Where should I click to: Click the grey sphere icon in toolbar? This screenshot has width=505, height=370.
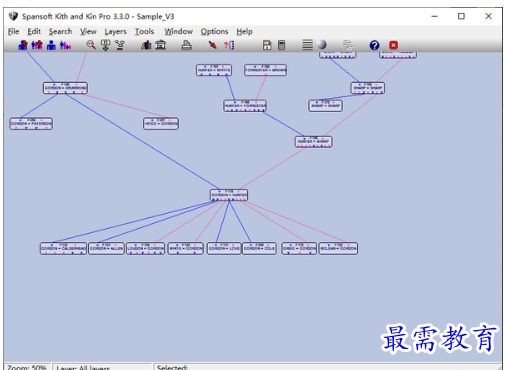click(322, 44)
